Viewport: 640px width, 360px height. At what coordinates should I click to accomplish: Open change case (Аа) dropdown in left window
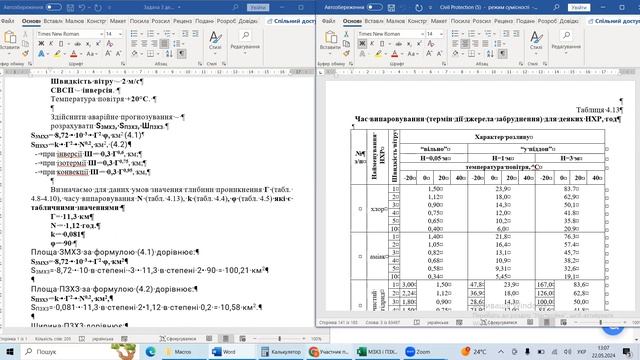pos(91,53)
